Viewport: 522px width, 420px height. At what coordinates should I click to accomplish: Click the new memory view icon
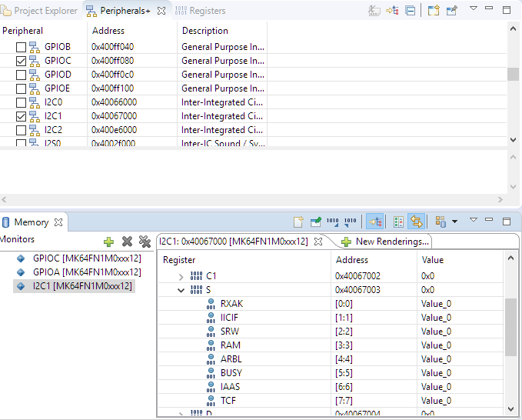298,222
